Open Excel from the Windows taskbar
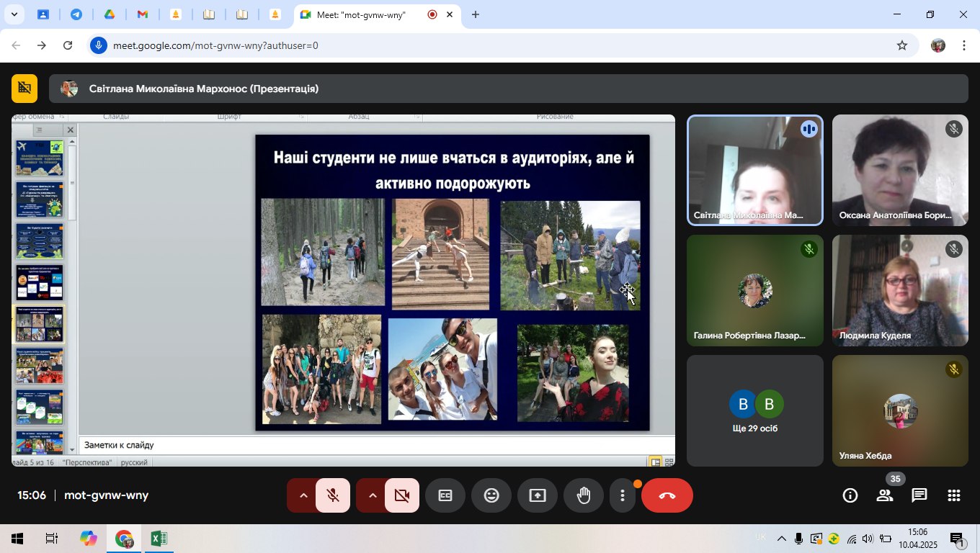The width and height of the screenshot is (980, 553). 159,539
